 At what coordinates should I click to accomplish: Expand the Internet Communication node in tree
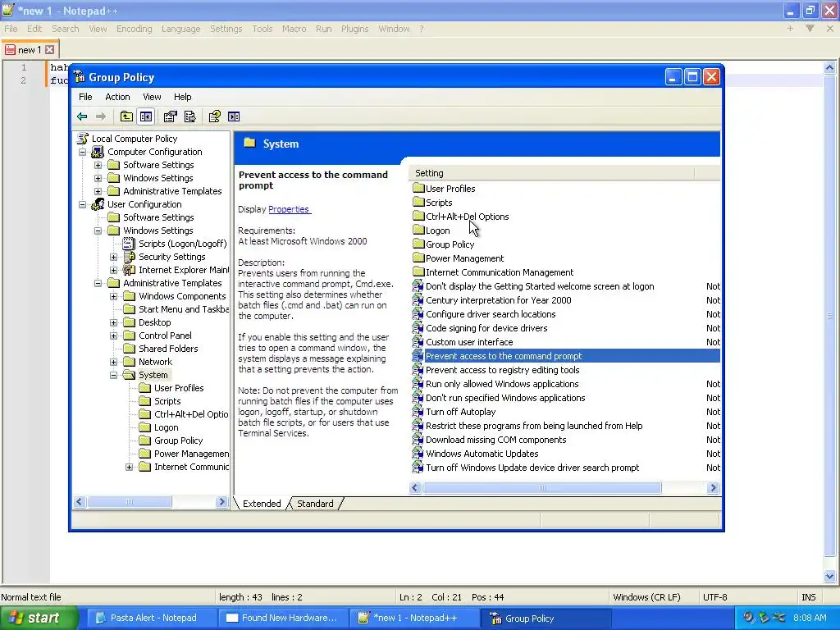[129, 467]
